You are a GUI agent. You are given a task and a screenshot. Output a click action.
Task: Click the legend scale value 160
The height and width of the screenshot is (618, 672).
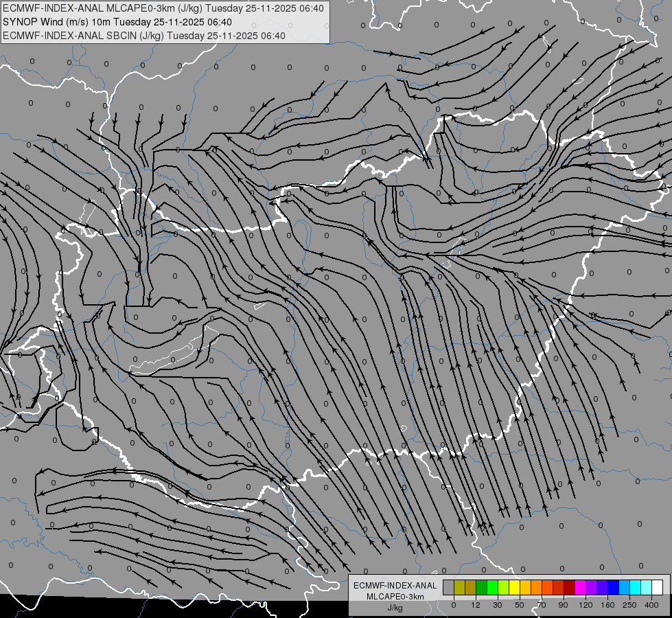click(607, 605)
